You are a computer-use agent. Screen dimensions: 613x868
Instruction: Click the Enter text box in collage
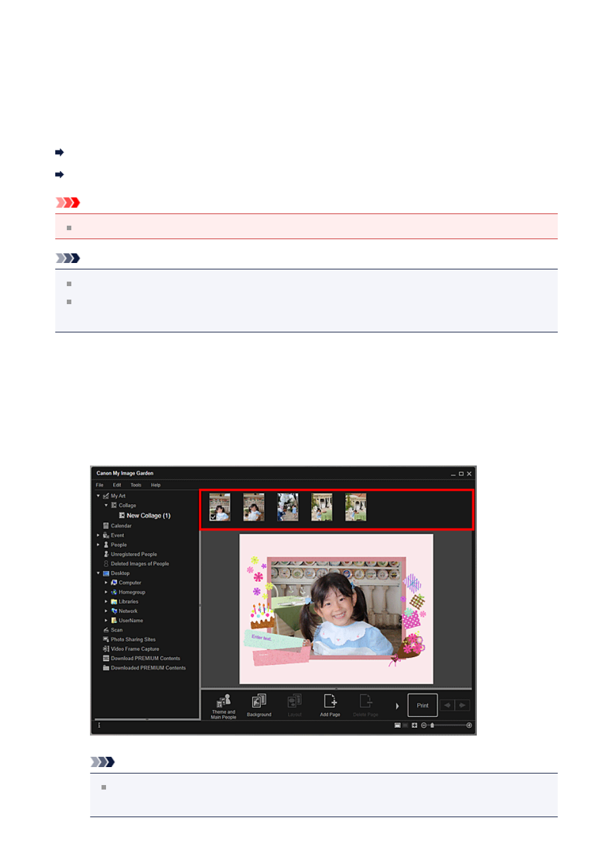pyautogui.click(x=262, y=638)
